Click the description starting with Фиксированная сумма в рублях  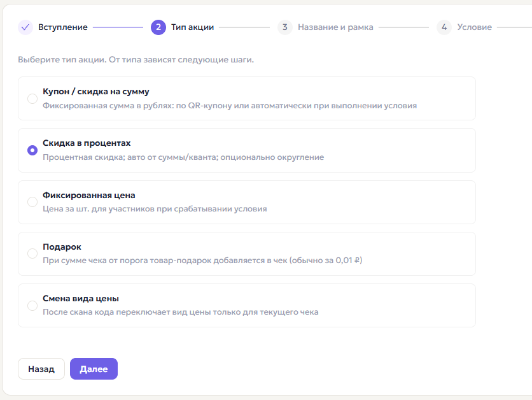coord(230,106)
